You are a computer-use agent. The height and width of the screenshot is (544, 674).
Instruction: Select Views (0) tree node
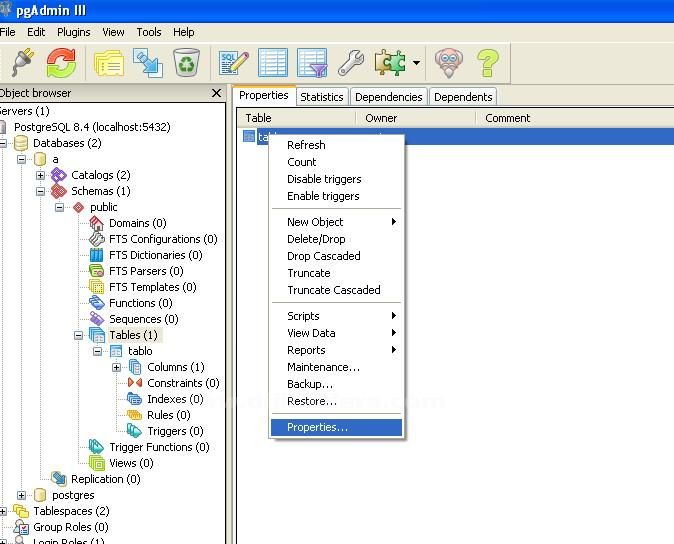[x=131, y=463]
